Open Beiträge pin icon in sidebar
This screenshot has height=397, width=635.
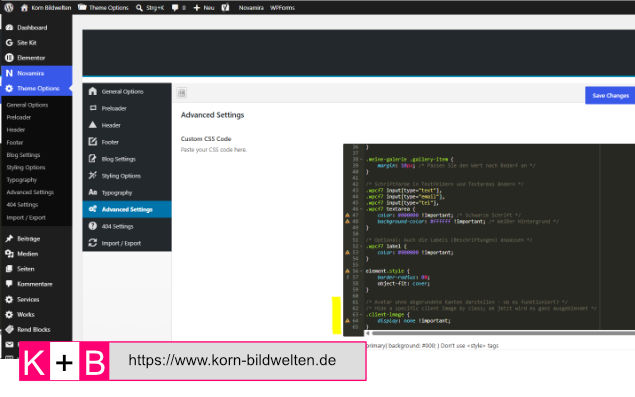click(9, 239)
